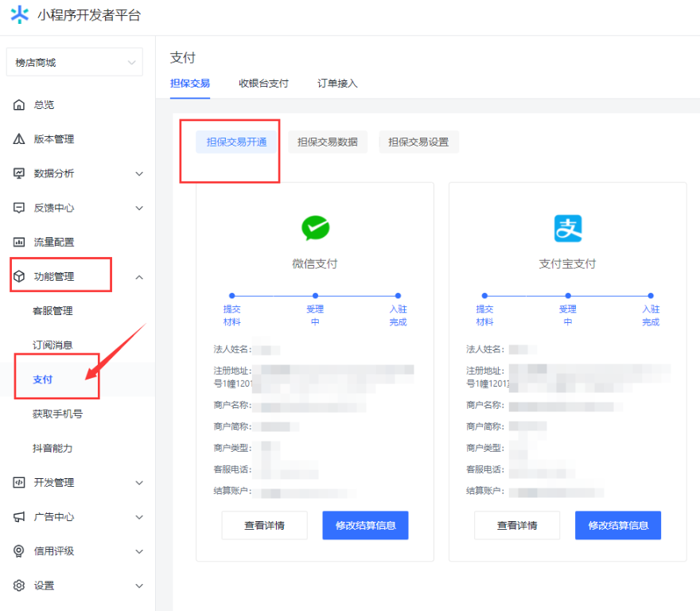The image size is (700, 611).
Task: Click 查看详情 for Alipay
Action: [x=517, y=525]
